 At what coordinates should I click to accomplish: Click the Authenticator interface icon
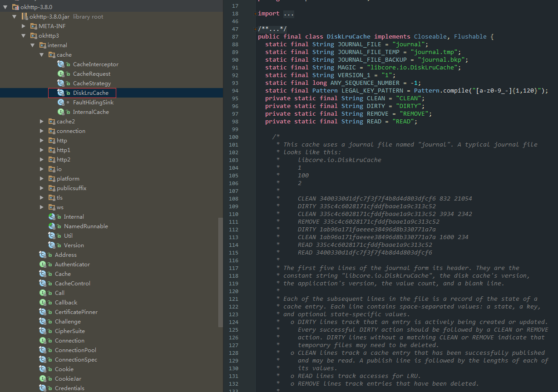point(43,265)
